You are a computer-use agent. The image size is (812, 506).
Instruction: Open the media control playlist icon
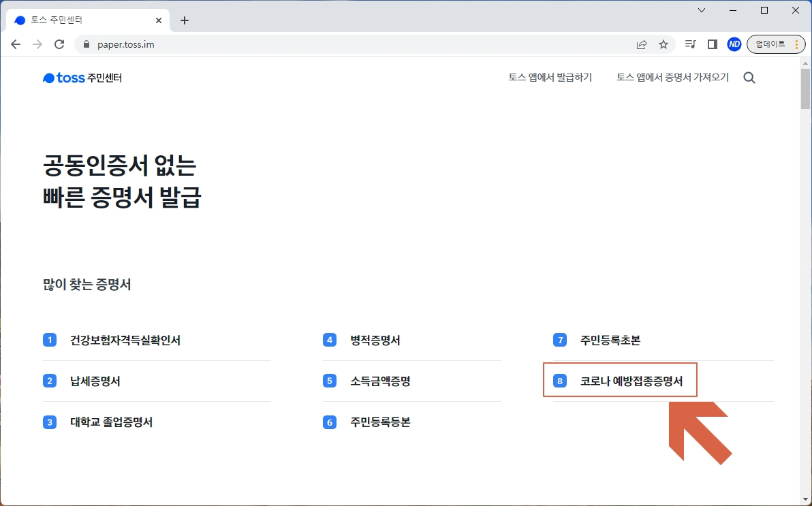click(690, 44)
